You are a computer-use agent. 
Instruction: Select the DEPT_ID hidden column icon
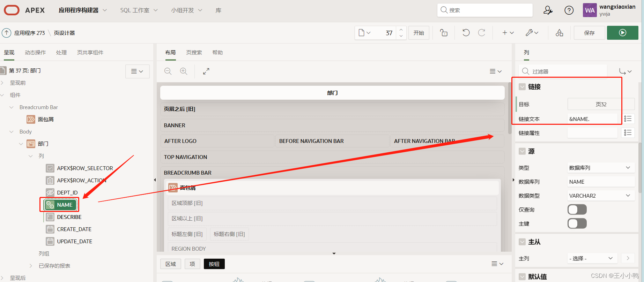coord(50,192)
